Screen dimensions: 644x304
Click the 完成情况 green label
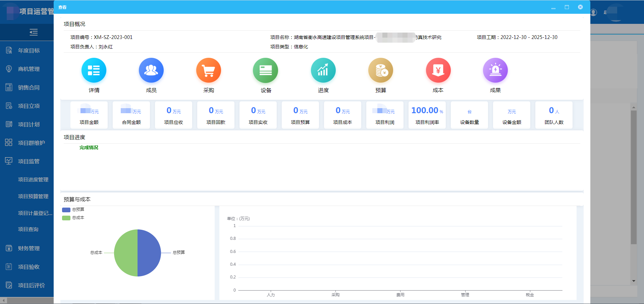tap(89, 147)
